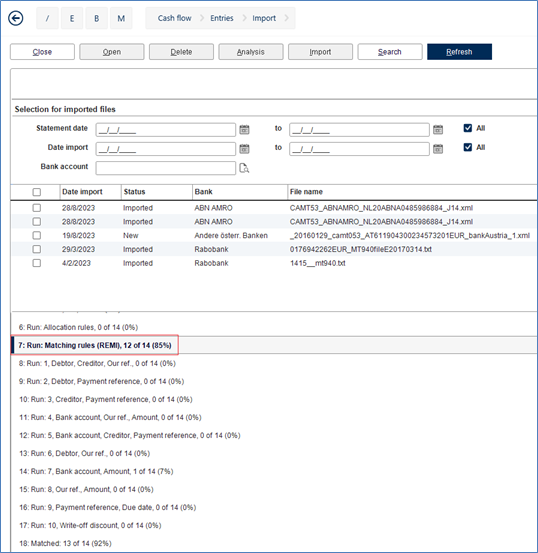Open the Cash flow breadcrumb item
The height and width of the screenshot is (553, 538).
[175, 18]
